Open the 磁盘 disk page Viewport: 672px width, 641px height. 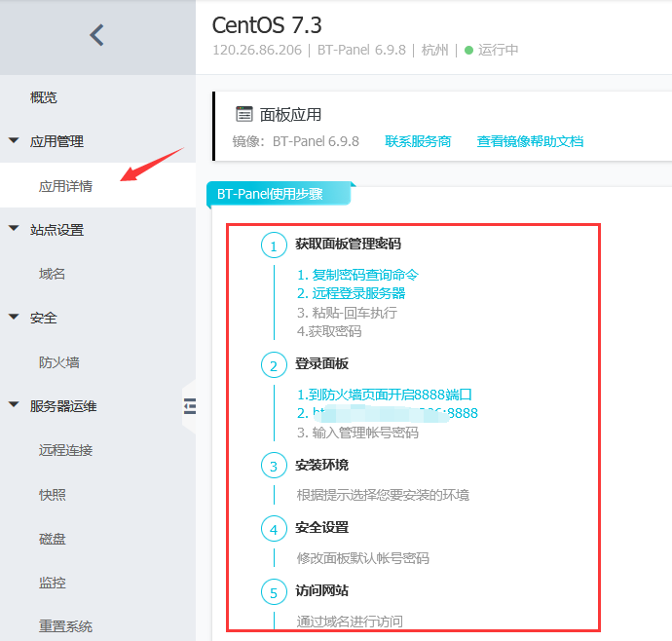pos(53,539)
